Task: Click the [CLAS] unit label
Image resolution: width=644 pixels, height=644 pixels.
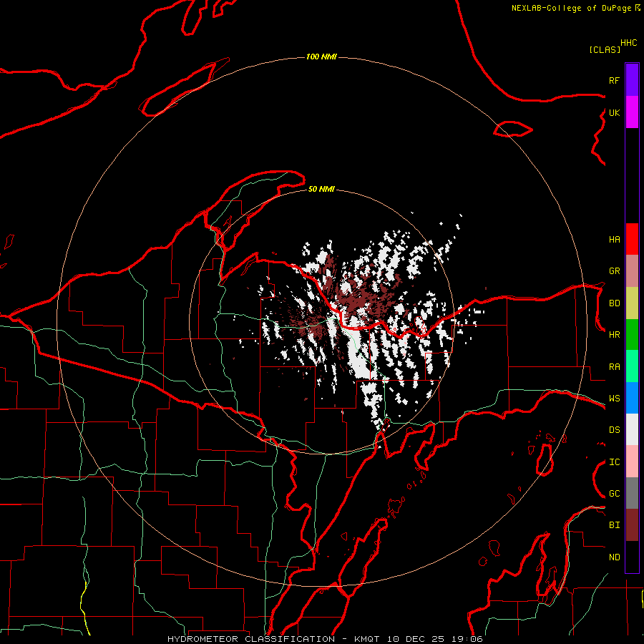Action: [x=605, y=49]
